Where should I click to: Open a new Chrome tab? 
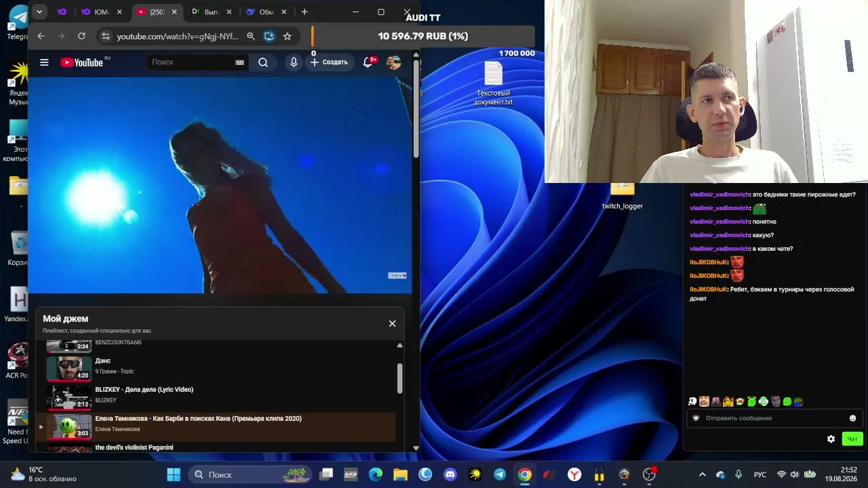(304, 12)
